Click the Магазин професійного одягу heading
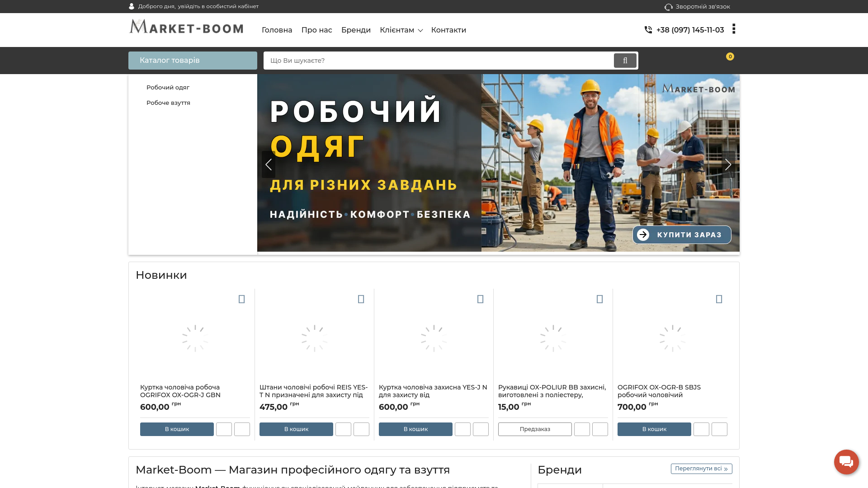The height and width of the screenshot is (488, 868). click(x=293, y=470)
